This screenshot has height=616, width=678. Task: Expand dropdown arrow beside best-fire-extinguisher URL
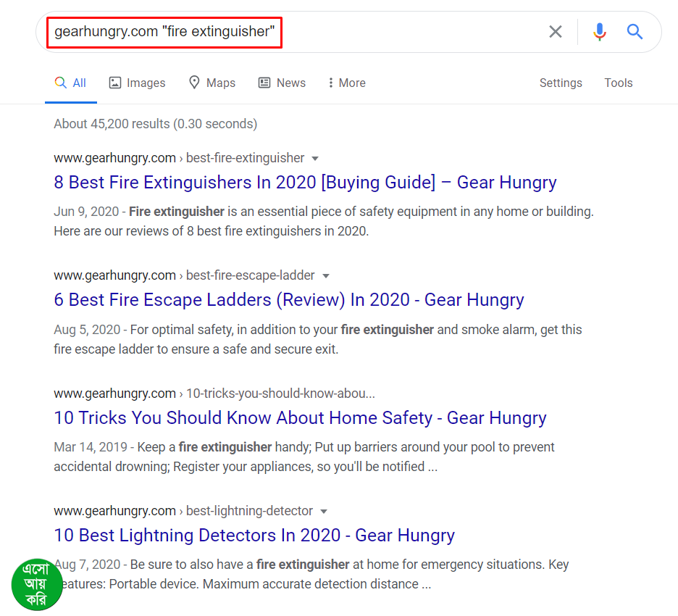coord(315,158)
